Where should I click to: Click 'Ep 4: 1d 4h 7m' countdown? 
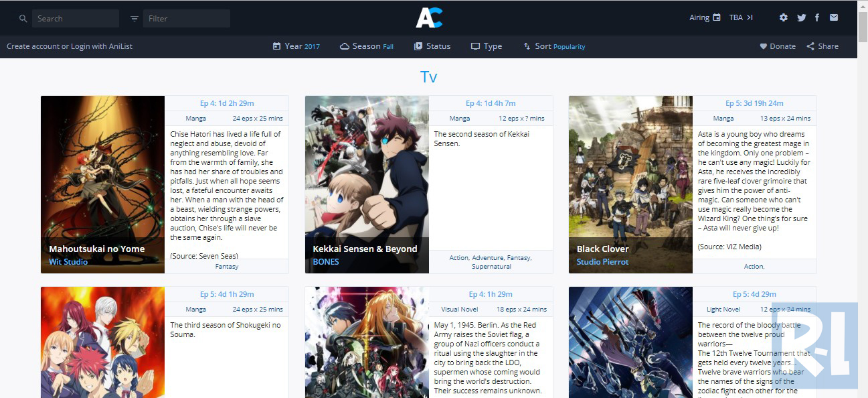coord(491,103)
